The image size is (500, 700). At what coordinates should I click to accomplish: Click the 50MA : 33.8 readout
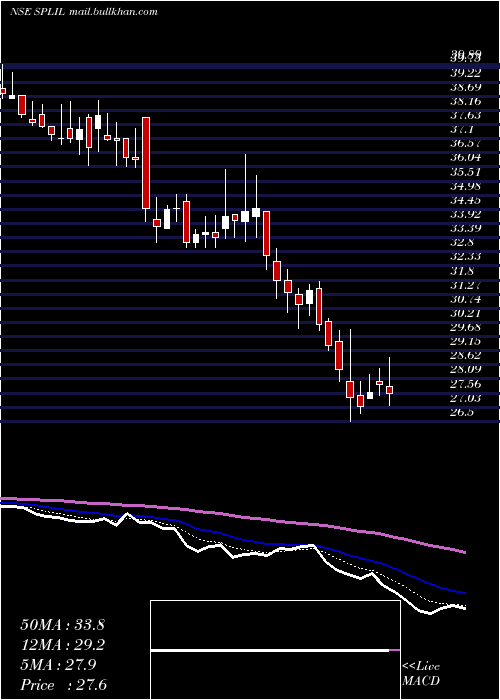tap(62, 625)
